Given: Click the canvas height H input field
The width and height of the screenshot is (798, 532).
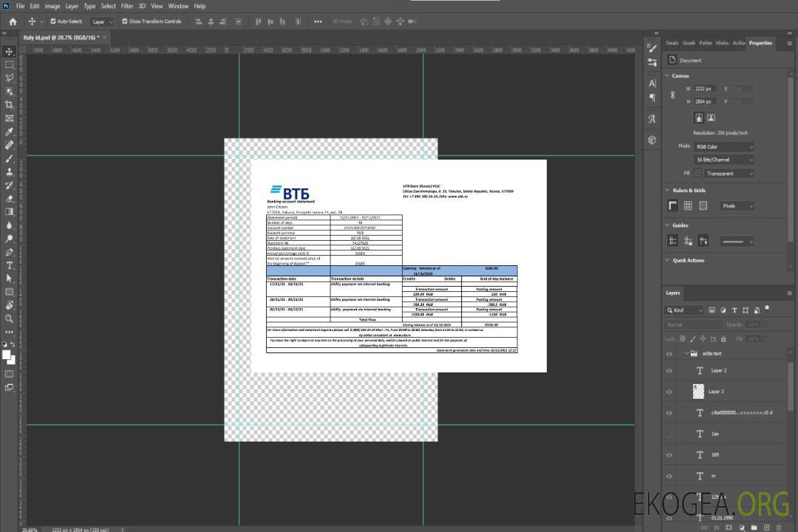Looking at the screenshot, I should [x=705, y=101].
